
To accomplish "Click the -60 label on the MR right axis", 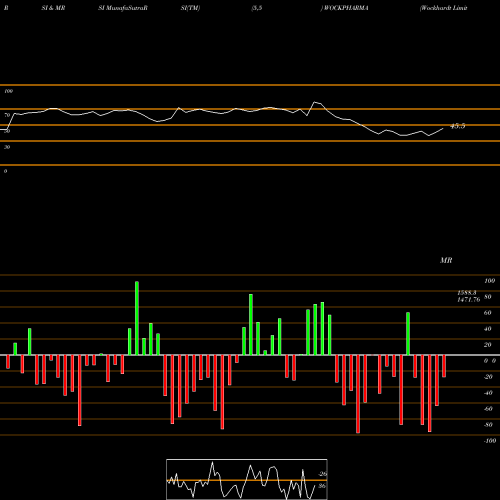I will 488,409.
